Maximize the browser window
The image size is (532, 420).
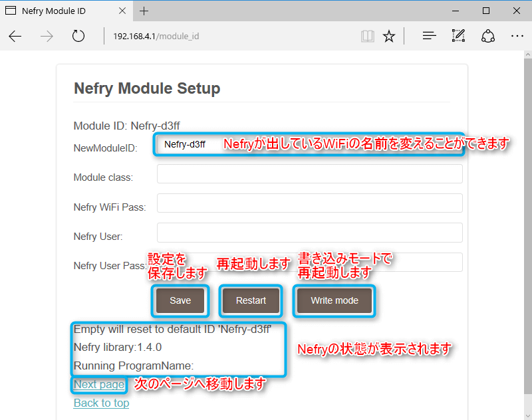coord(486,11)
